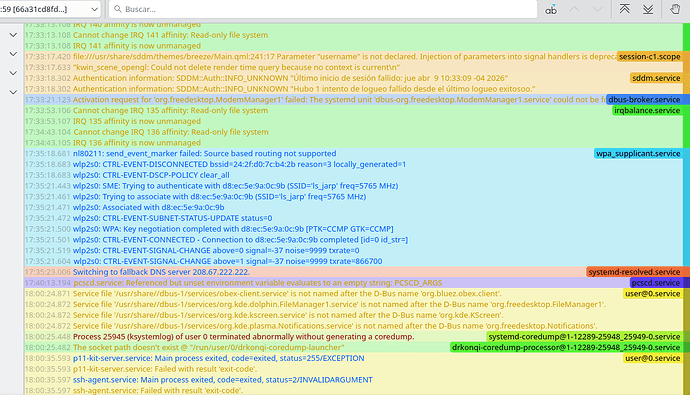This screenshot has height=395, width=690.
Task: Open the boot selector ending in [66a31cd8fd...]
Action: pyautogui.click(x=50, y=9)
